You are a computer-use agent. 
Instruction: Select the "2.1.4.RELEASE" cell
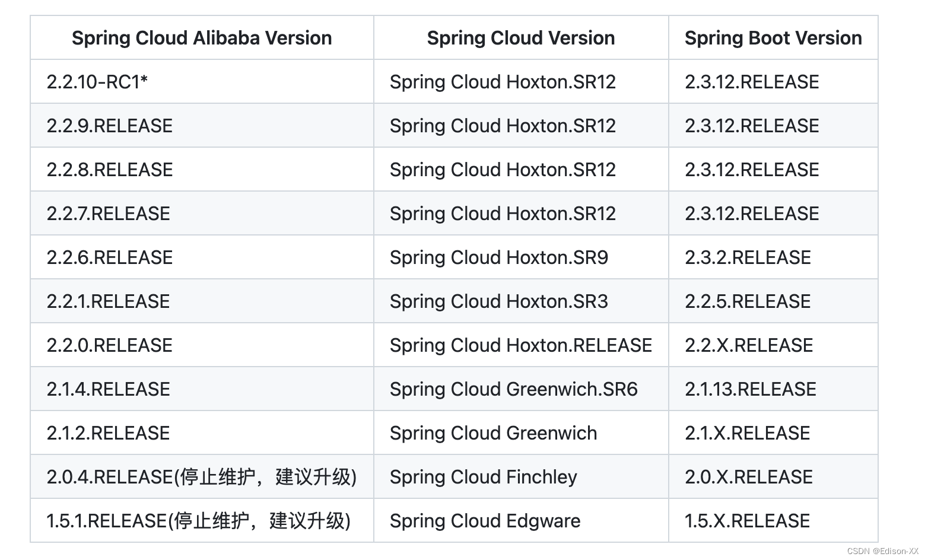coord(202,389)
